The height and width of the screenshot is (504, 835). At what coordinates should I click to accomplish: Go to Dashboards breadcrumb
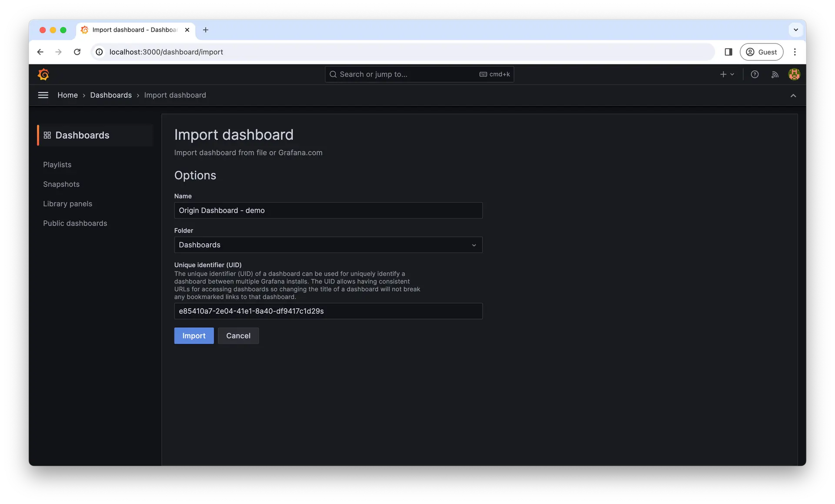[111, 95]
